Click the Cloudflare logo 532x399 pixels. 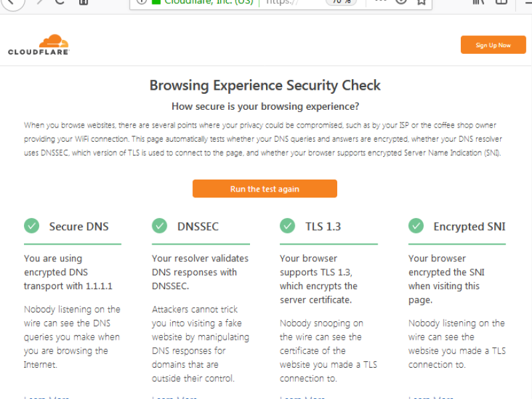tap(39, 45)
